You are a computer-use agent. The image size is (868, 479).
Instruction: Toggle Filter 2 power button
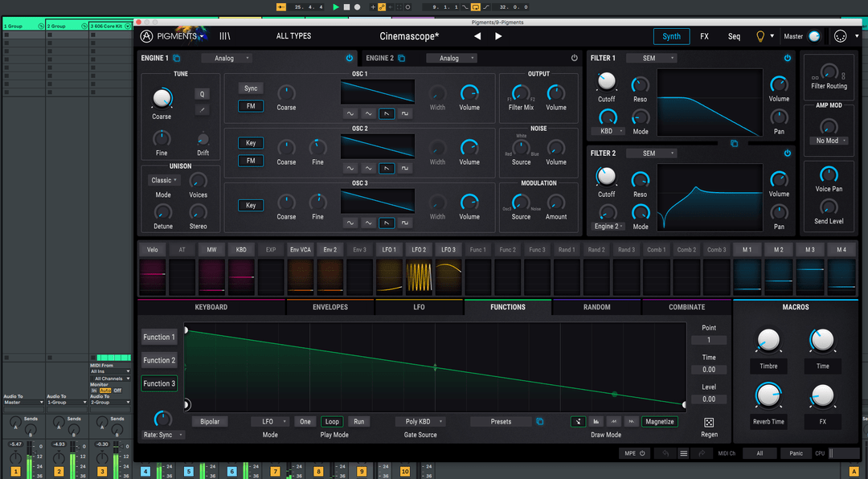(787, 154)
